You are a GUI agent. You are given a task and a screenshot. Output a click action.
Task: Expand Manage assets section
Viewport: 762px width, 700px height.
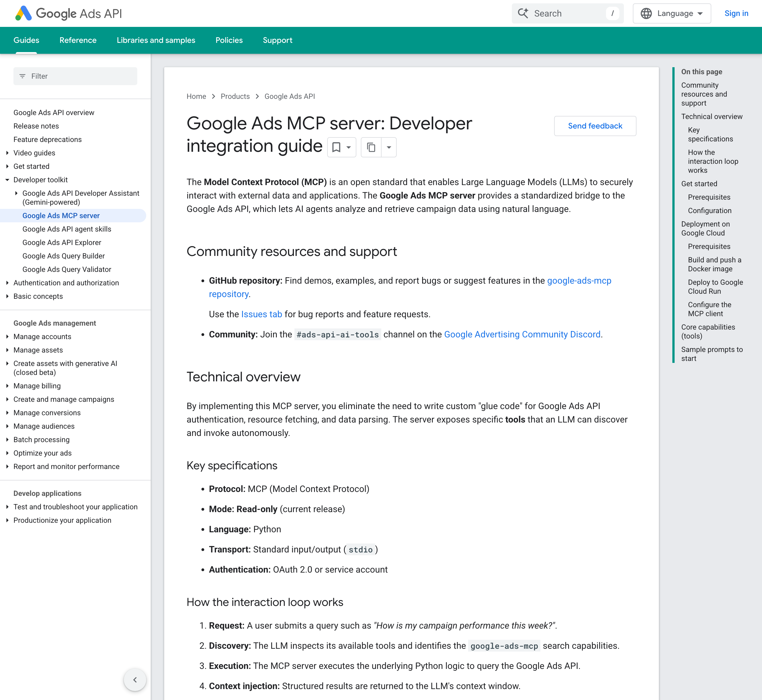click(7, 350)
